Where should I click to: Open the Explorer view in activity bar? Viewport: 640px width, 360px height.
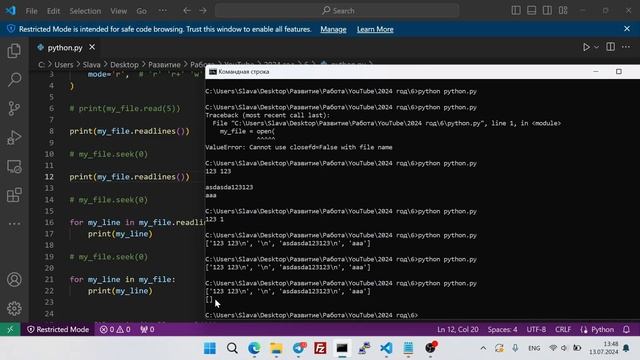pyautogui.click(x=14, y=51)
